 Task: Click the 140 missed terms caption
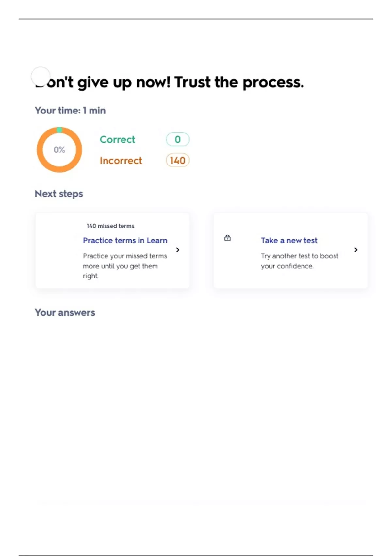[110, 226]
